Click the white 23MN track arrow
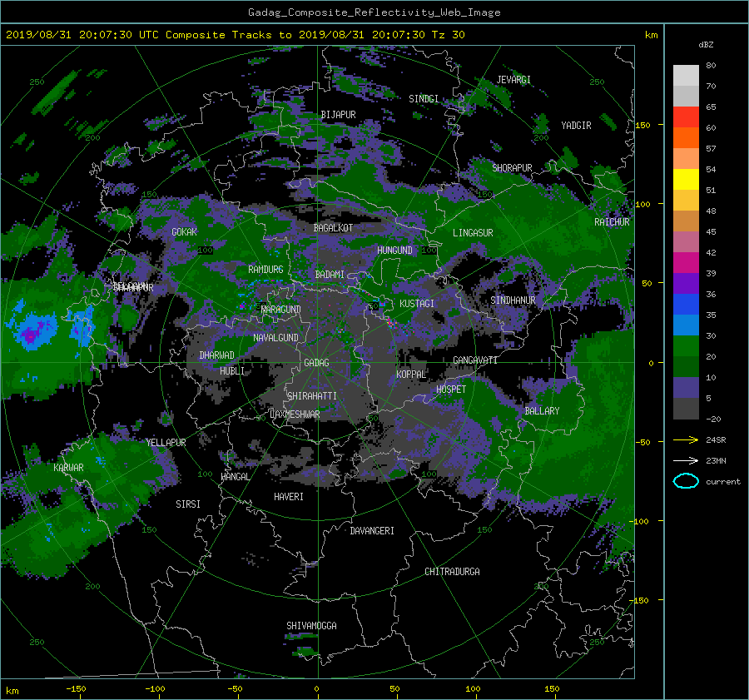 pos(686,460)
